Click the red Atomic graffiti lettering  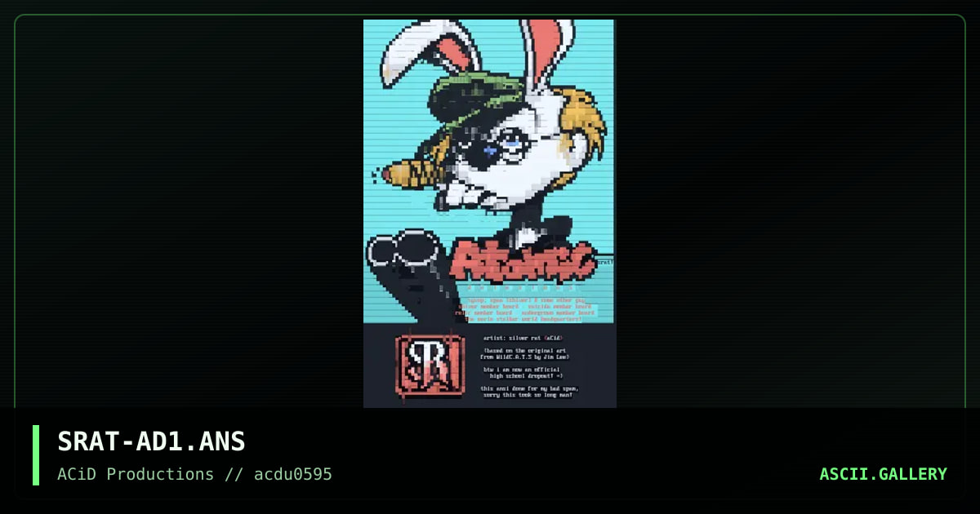pos(523,261)
